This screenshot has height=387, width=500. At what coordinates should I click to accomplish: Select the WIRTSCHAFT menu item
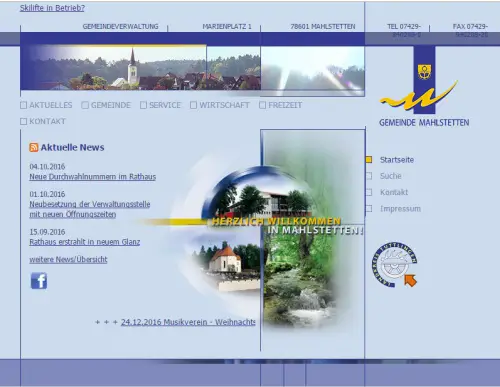220,105
